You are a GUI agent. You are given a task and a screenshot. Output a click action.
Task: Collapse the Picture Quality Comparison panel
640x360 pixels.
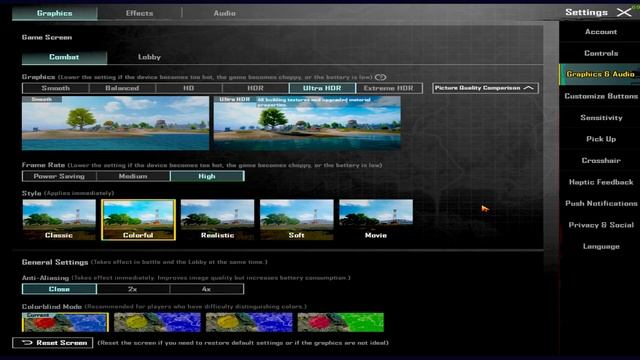[485, 88]
